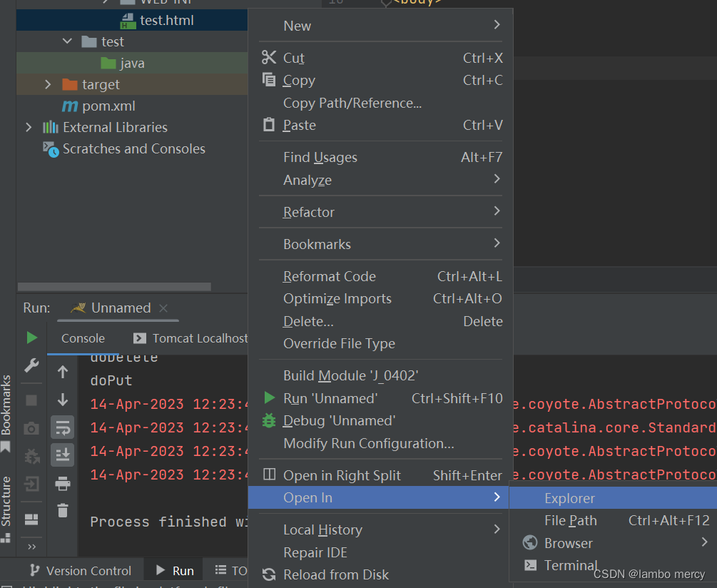Switch to the Tomcat Localhost log tab

click(x=190, y=338)
